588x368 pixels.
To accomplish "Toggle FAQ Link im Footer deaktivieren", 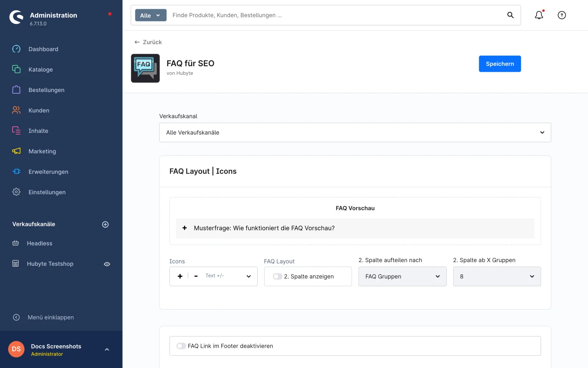I will (x=181, y=346).
